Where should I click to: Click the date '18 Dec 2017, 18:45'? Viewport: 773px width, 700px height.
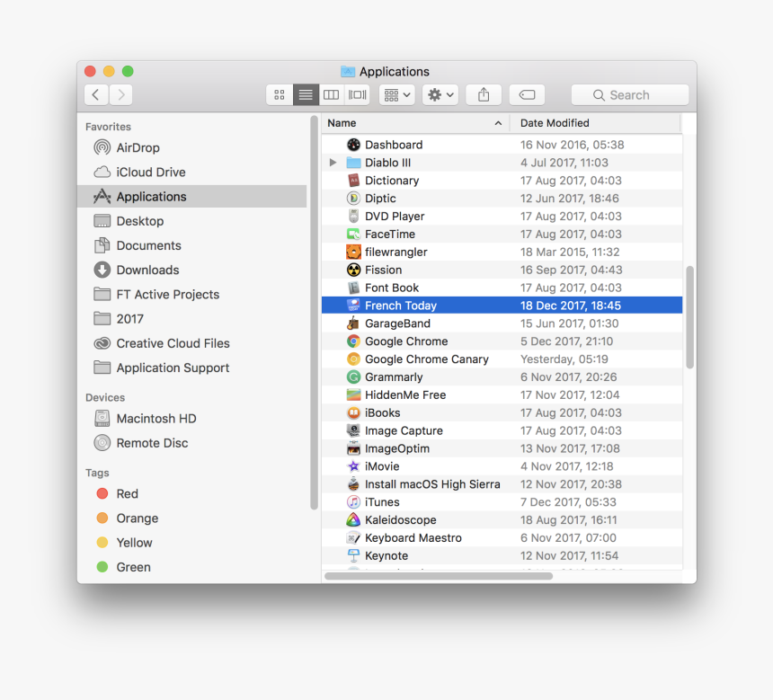[571, 306]
